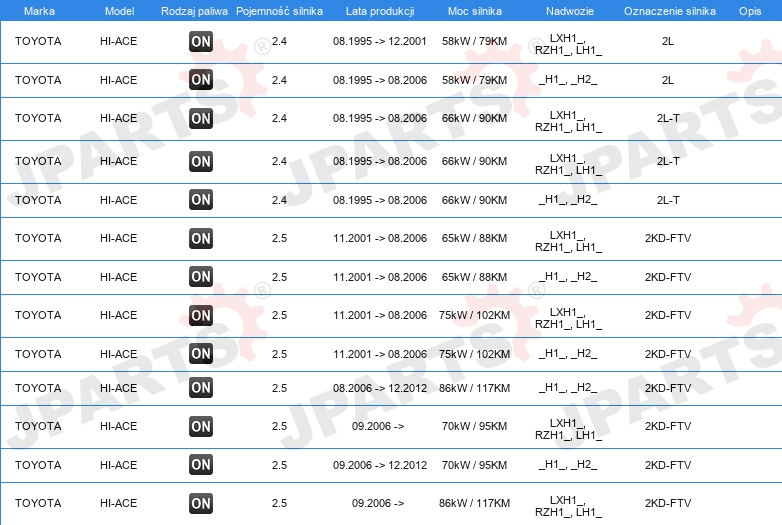The height and width of the screenshot is (525, 782).
Task: Click ON icon in 75kW/102KM LXH1_ row
Action: pyautogui.click(x=201, y=315)
